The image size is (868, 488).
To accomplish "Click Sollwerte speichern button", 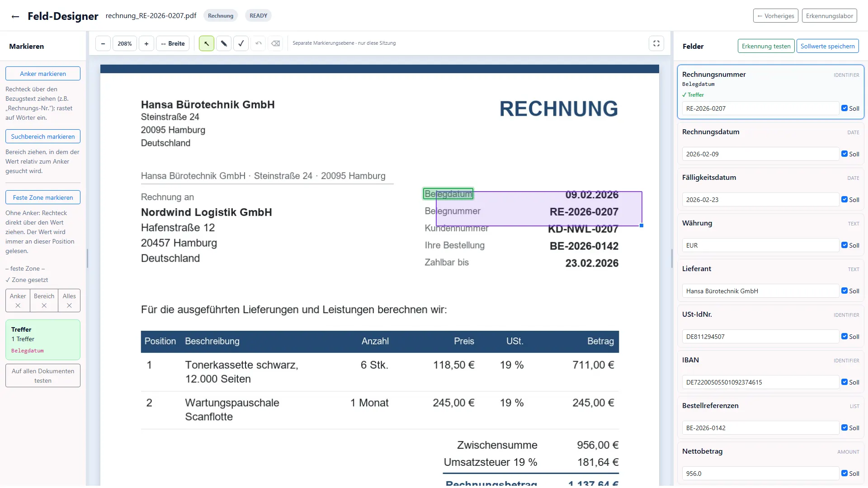I will [x=828, y=46].
